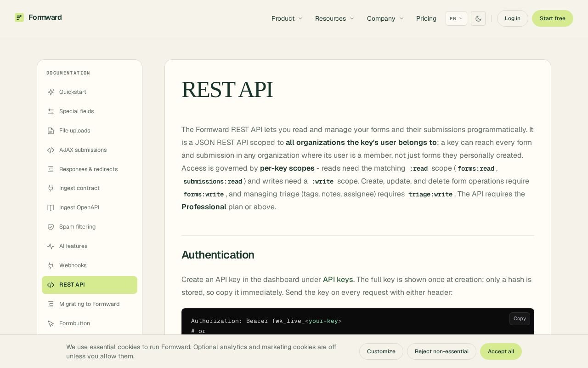
Task: Click the Responses & redirects icon
Action: click(x=51, y=169)
